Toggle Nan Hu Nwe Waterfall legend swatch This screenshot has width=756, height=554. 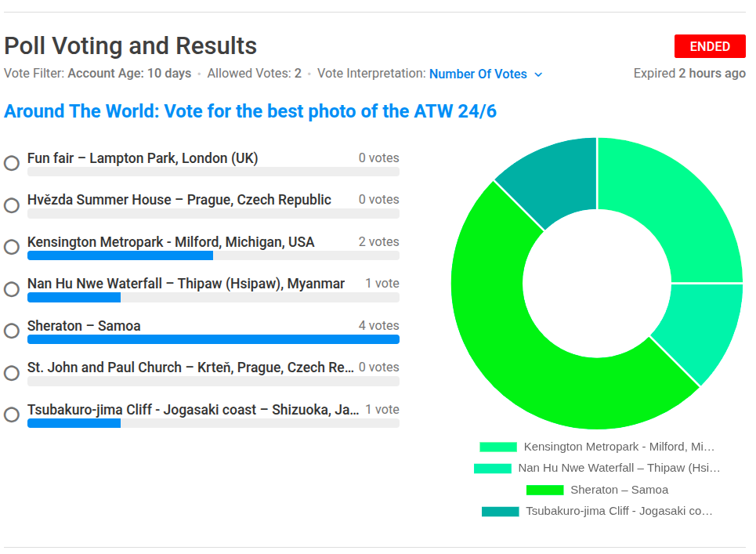(493, 468)
